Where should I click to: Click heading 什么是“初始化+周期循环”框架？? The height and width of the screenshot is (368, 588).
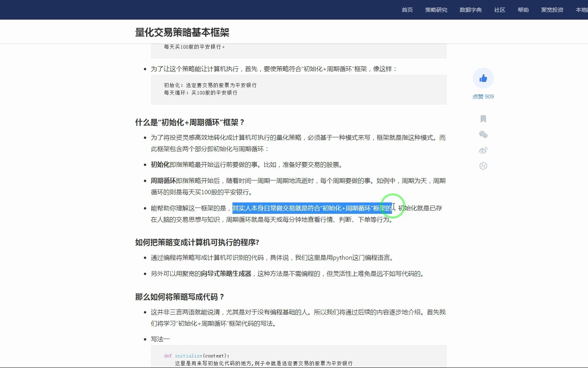[x=190, y=122]
